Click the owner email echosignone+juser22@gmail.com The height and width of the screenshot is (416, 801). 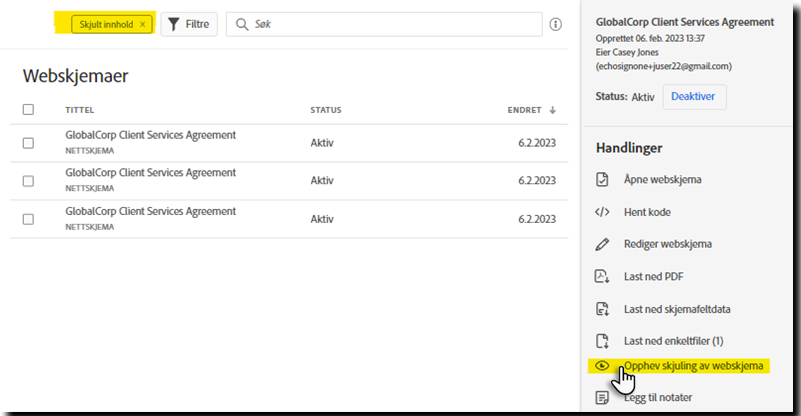pyautogui.click(x=664, y=66)
